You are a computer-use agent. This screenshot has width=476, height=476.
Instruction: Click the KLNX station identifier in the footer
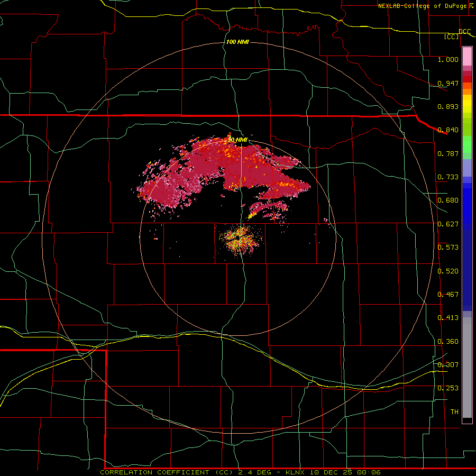(x=295, y=472)
